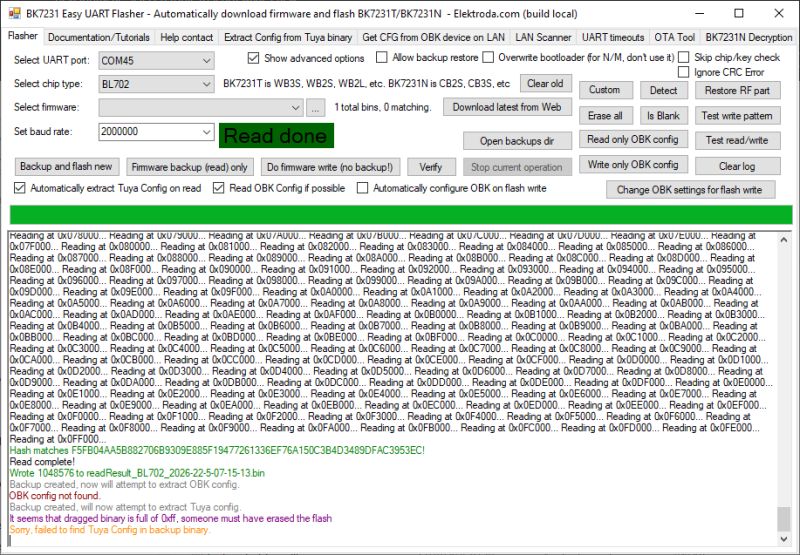
Task: Click the log scrollbar thumb
Action: point(784,519)
